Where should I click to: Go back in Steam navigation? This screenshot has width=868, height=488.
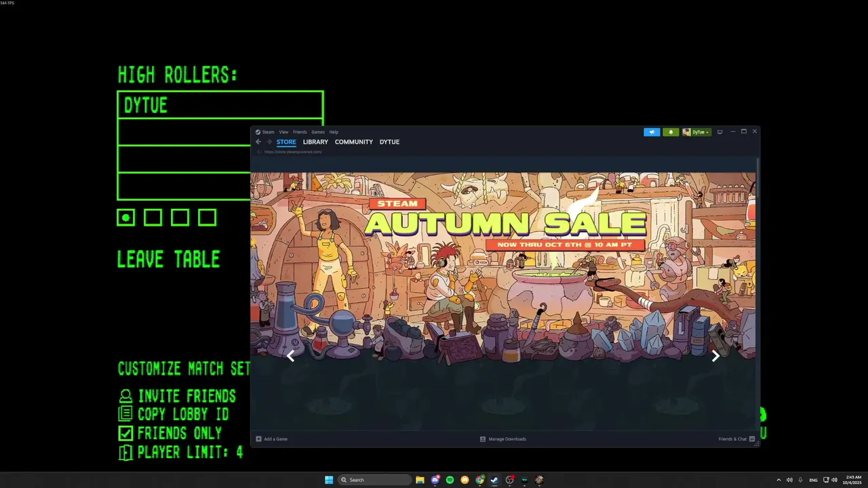258,142
